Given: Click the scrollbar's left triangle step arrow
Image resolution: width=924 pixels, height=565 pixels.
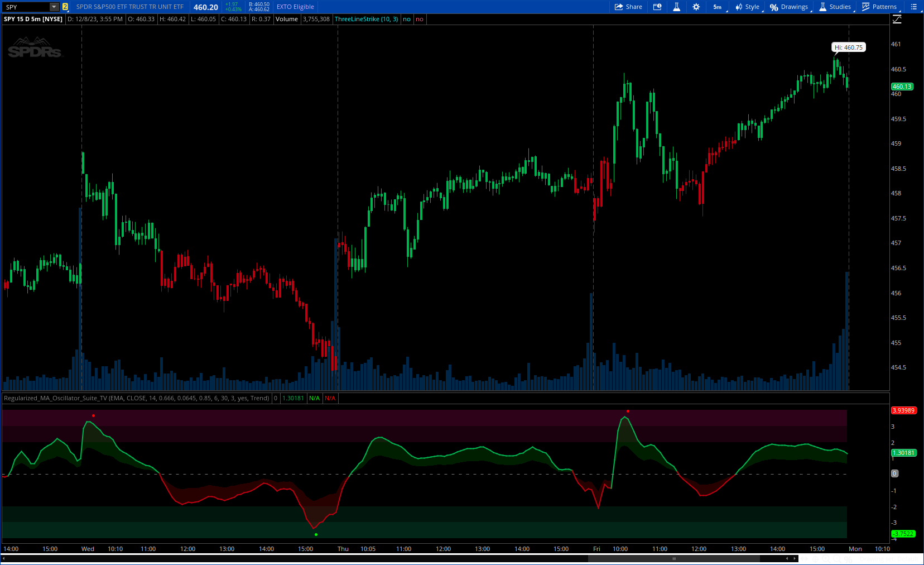Looking at the screenshot, I should click(787, 558).
